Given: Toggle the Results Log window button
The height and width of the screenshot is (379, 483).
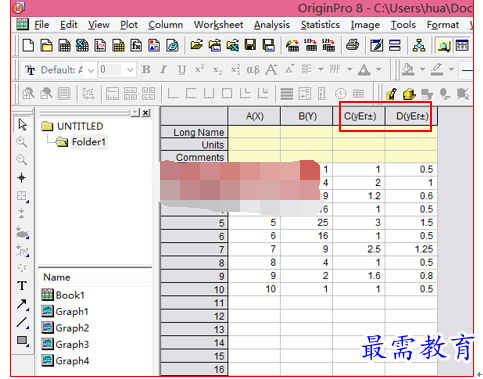Looking at the screenshot, I should pos(462,45).
